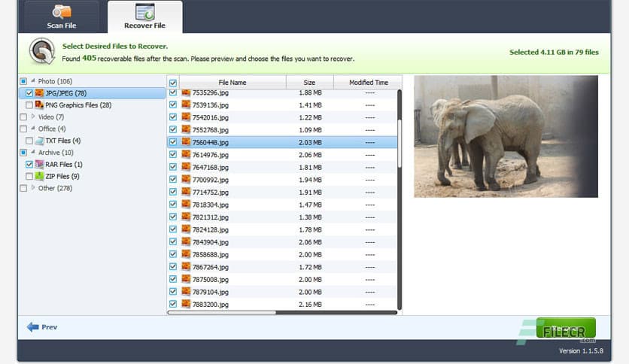
Task: Click the Scan File tab icon
Action: (62, 11)
